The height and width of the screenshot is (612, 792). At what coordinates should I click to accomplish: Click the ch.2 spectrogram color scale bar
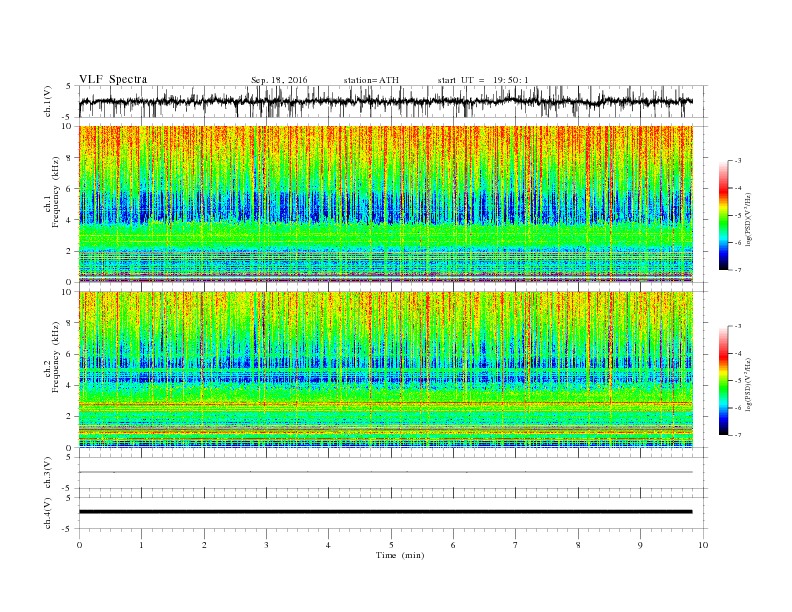(x=723, y=380)
